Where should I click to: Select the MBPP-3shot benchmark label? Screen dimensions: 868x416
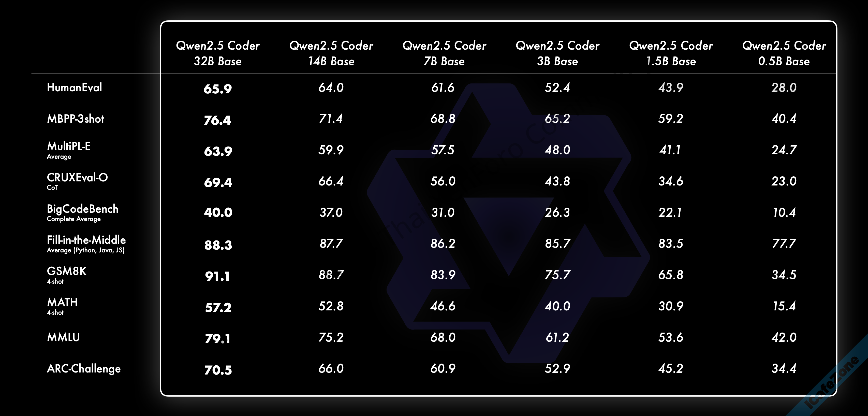click(76, 119)
